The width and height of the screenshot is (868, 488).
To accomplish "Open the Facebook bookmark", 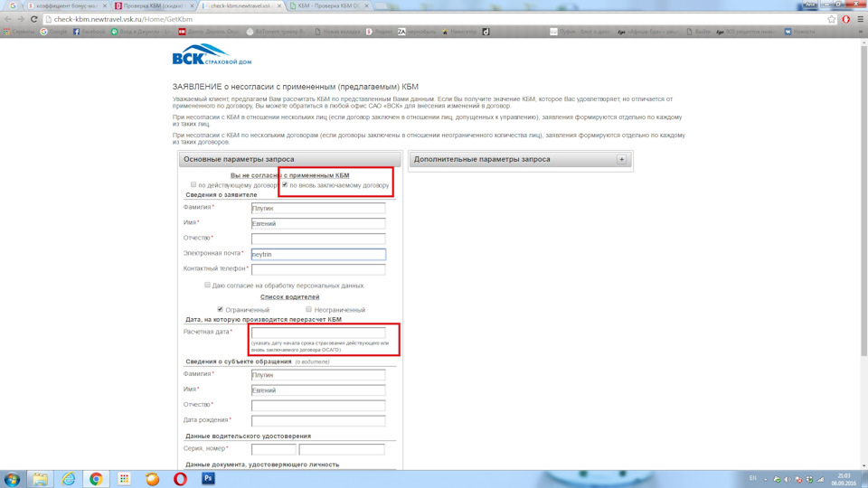I will pos(90,32).
